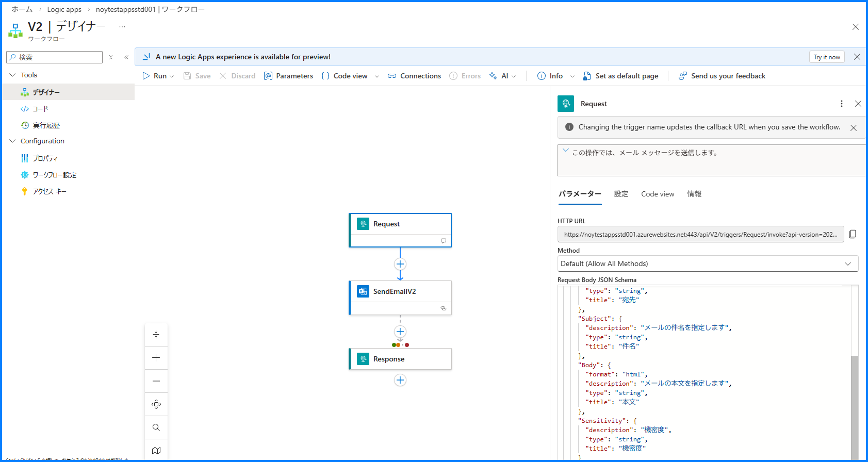Screen dimensions: 868x462
Task: Open Request panel more options menu
Action: (x=842, y=104)
